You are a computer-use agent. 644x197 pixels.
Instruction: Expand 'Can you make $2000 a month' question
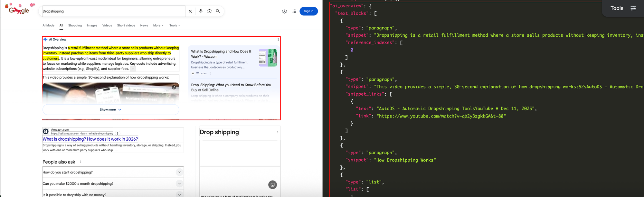tap(179, 183)
